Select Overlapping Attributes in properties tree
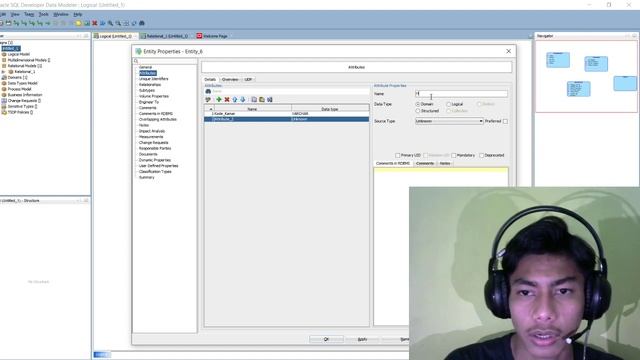 pyautogui.click(x=158, y=119)
